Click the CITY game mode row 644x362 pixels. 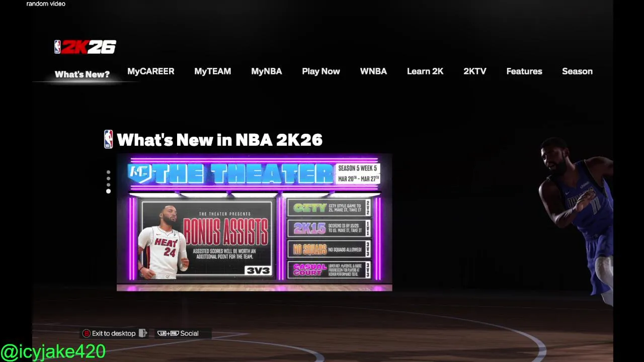pyautogui.click(x=329, y=208)
